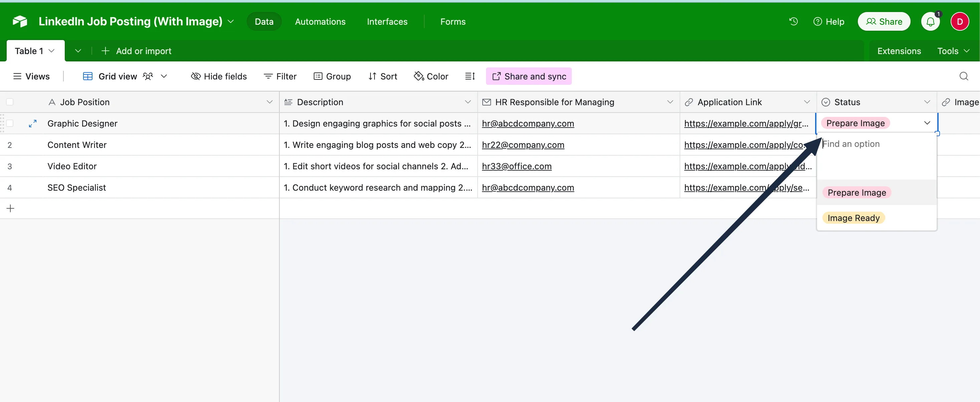Open notifications bell icon
Viewport: 980px width, 402px height.
(930, 22)
